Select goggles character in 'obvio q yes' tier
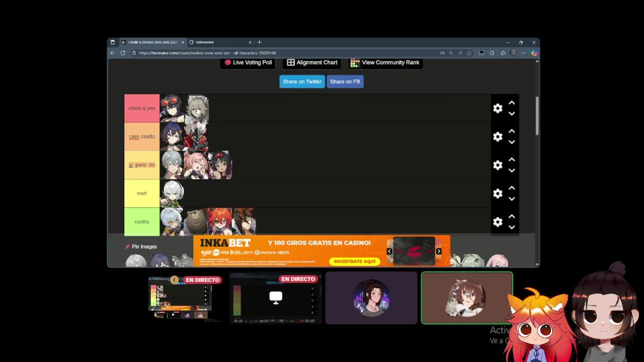644x362 pixels. (x=172, y=108)
